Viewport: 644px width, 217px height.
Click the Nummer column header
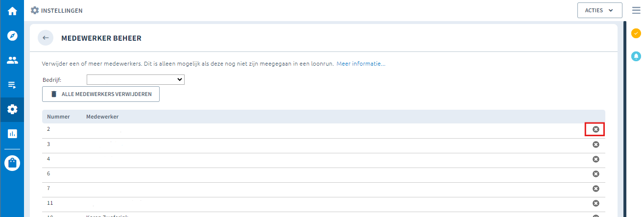coord(58,117)
